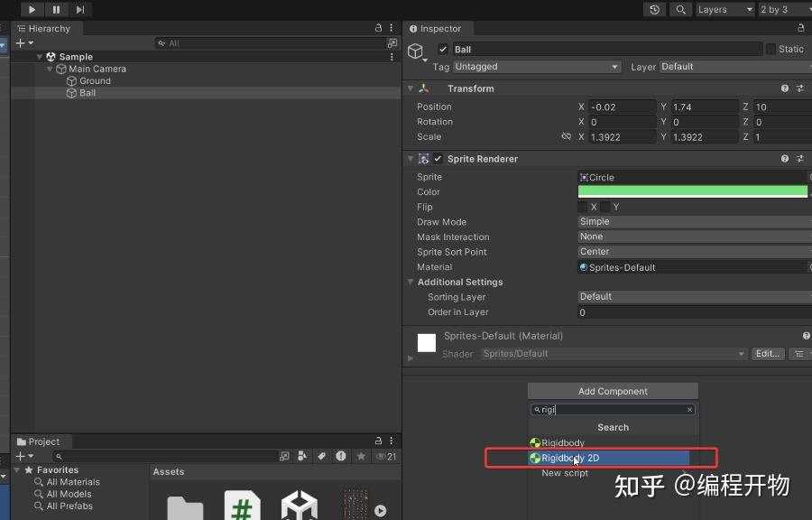Select Main Camera in Hierarchy
The height and width of the screenshot is (520, 812).
pos(97,69)
